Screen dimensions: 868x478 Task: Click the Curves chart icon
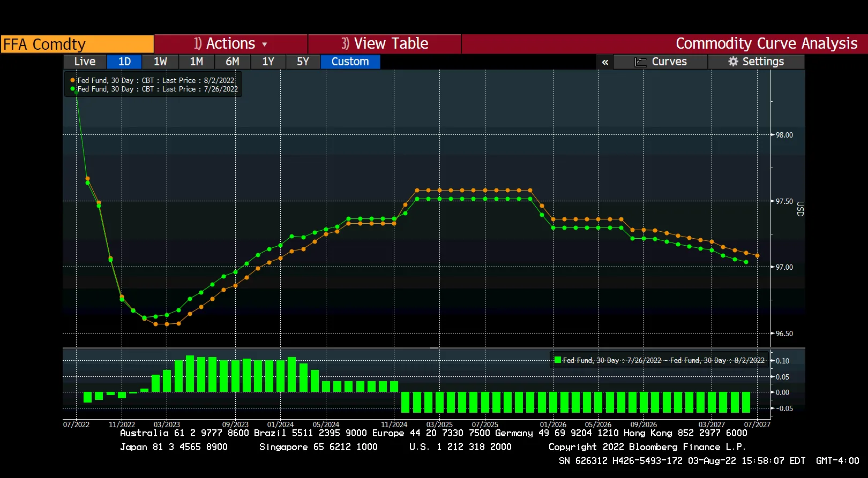[641, 62]
